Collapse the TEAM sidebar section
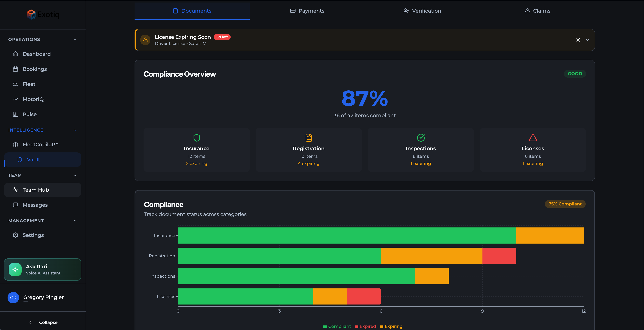This screenshot has height=330, width=644. [x=75, y=175]
